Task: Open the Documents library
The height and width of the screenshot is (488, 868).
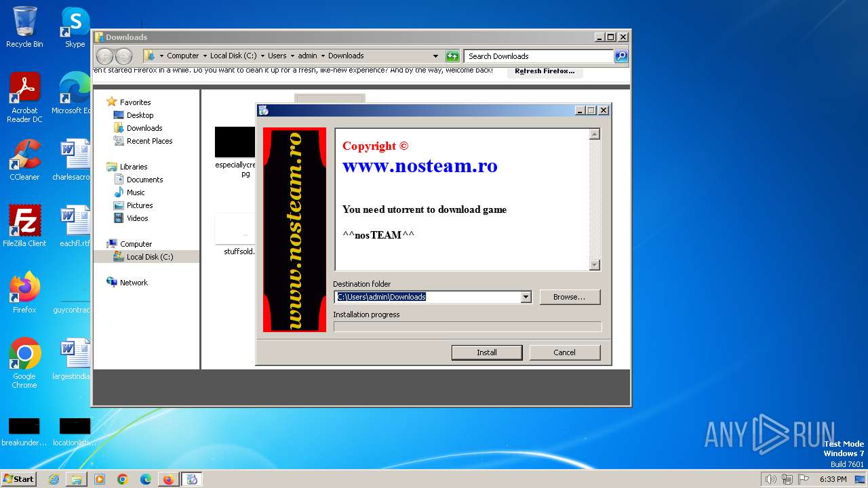Action: (x=144, y=180)
